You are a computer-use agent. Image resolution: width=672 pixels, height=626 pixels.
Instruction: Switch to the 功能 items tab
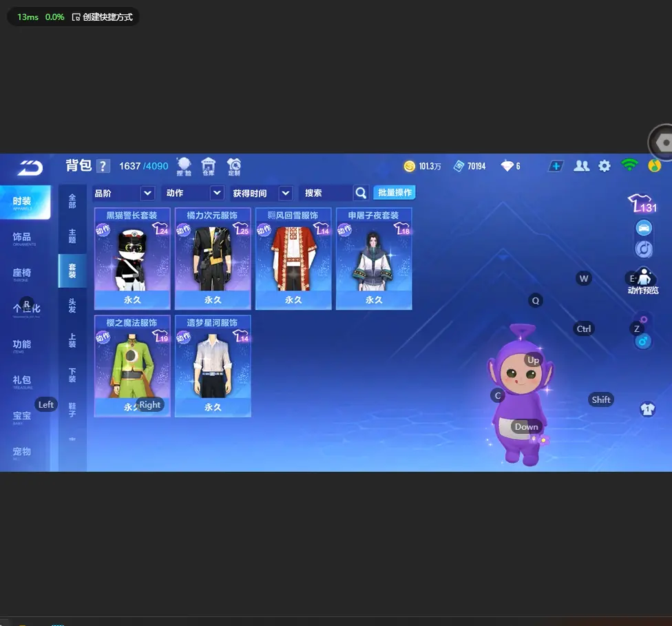(22, 346)
